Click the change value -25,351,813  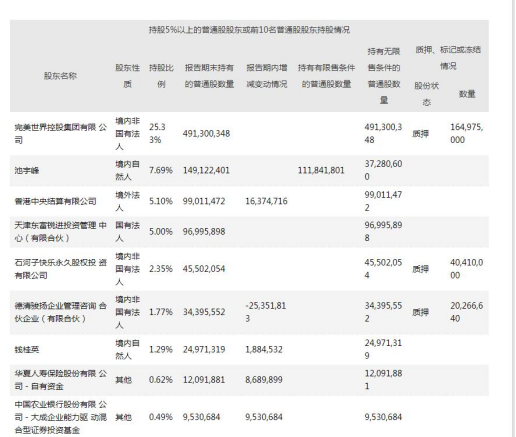[x=266, y=312]
